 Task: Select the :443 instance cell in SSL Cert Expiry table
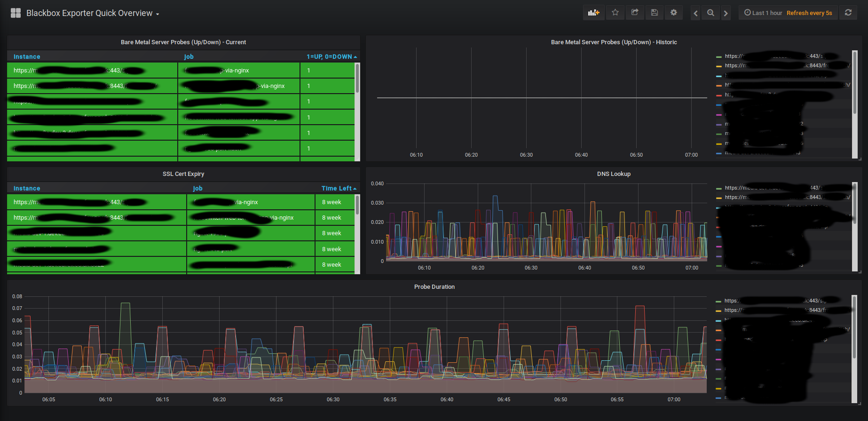coord(97,202)
